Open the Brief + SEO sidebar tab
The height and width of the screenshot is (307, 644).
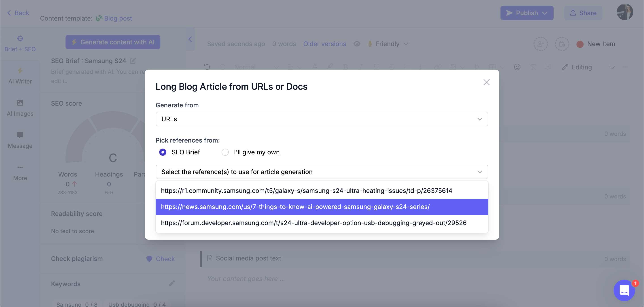[20, 44]
